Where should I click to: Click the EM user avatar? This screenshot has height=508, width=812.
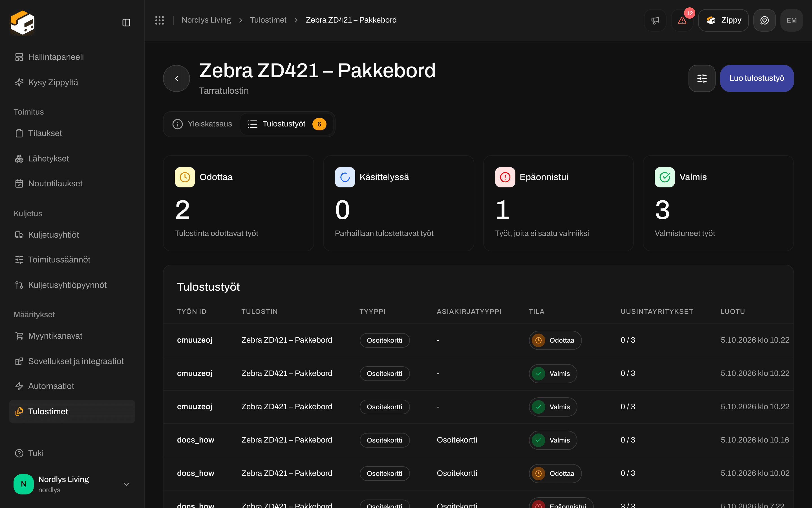click(x=791, y=20)
